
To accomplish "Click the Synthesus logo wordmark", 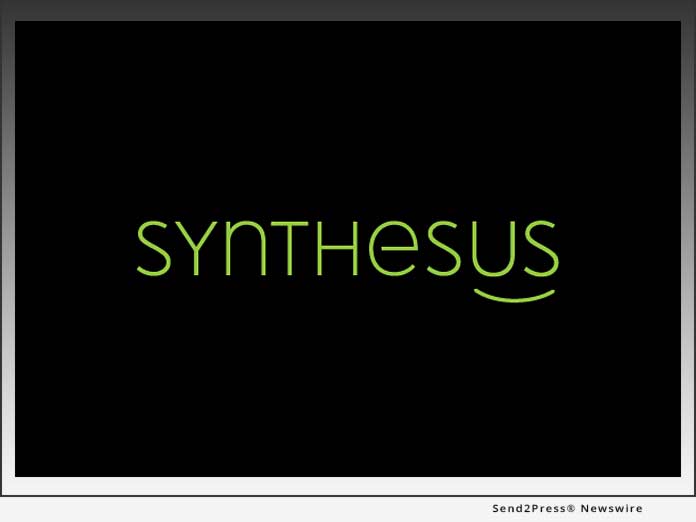I will point(346,249).
